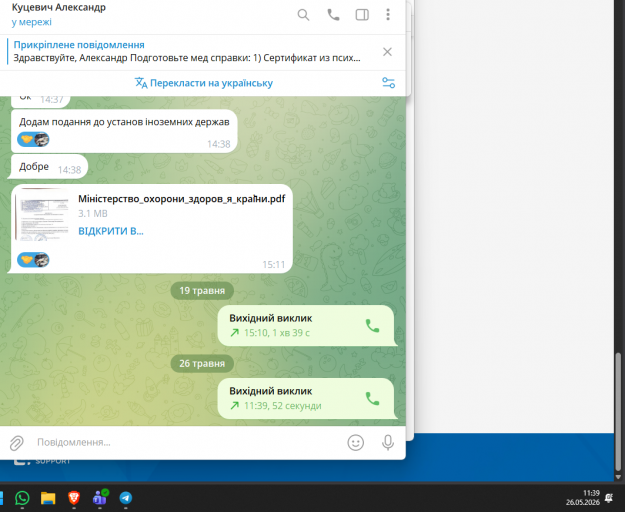Call back from the 11:39 outgoing call
The image size is (625, 512).
click(x=372, y=399)
